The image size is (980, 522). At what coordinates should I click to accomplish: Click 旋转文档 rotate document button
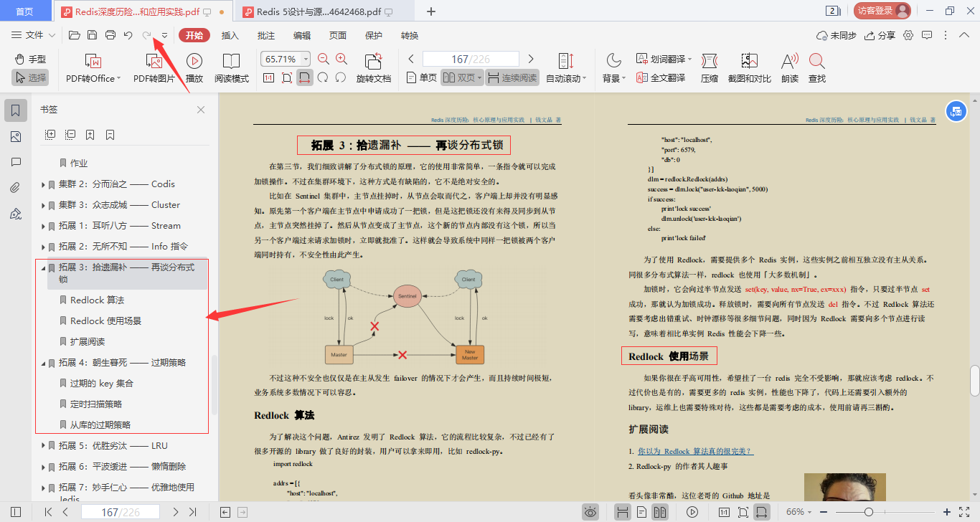374,69
